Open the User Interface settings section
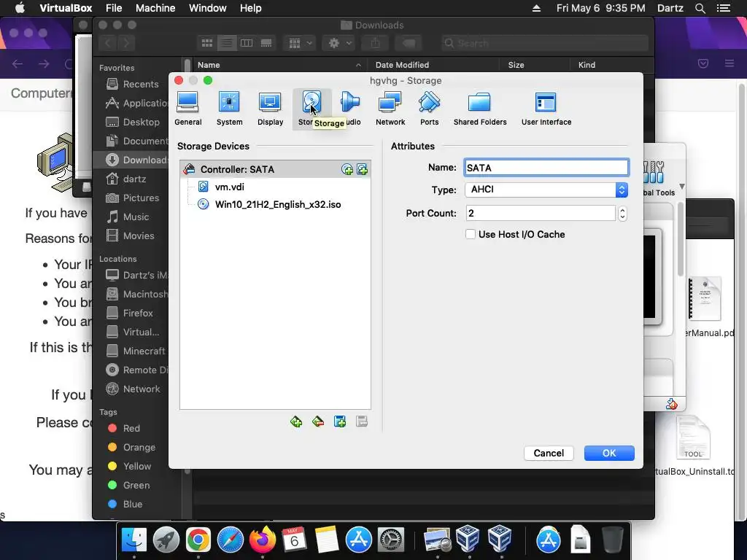Image resolution: width=747 pixels, height=560 pixels. click(546, 109)
